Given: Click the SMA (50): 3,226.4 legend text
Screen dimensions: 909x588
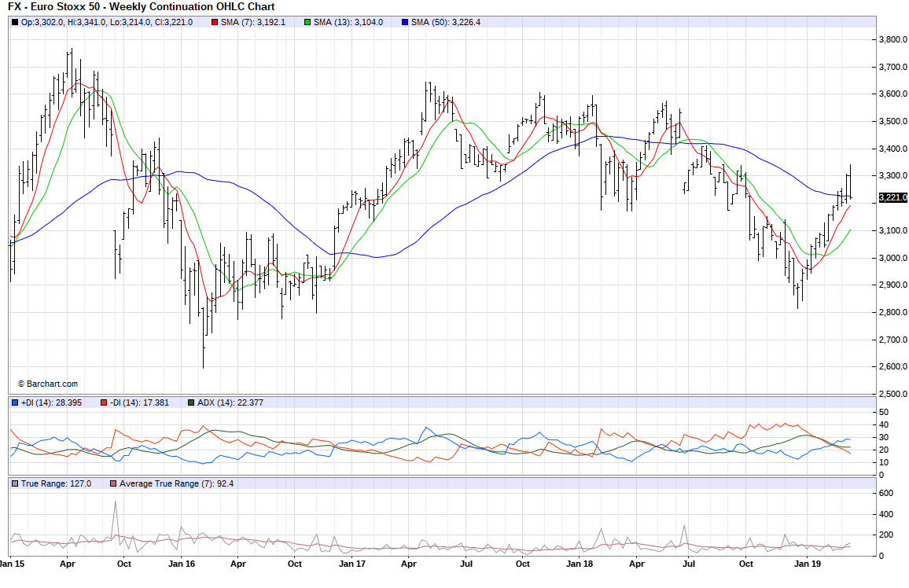Looking at the screenshot, I should tap(445, 22).
